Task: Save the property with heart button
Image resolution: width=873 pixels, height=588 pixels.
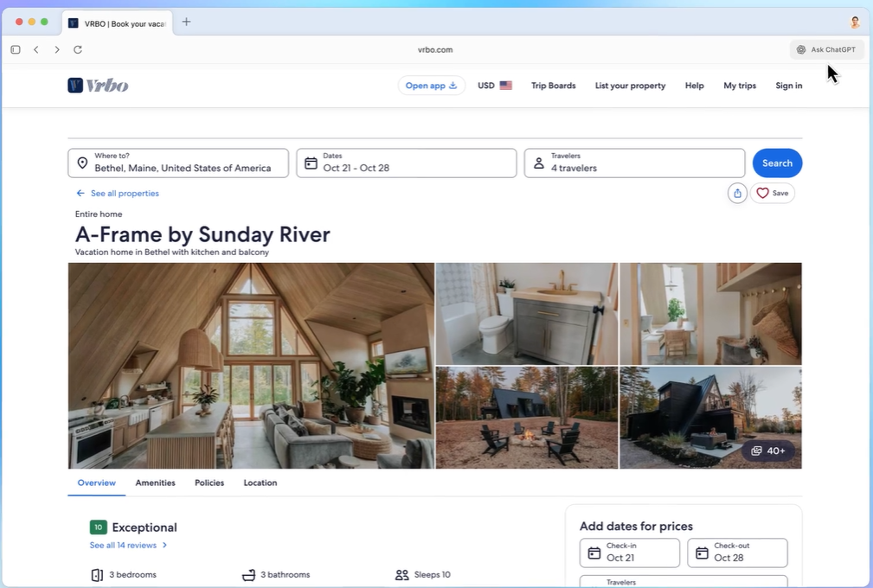Action: pos(773,193)
